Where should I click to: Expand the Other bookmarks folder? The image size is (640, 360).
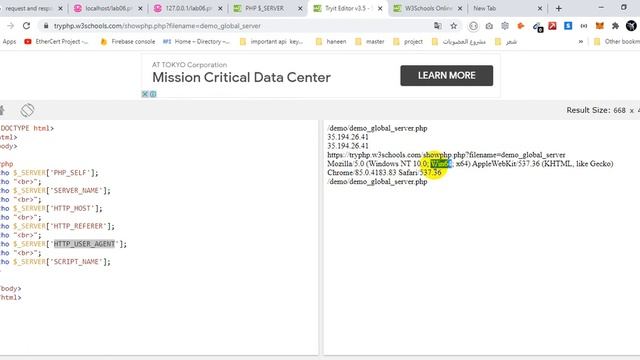pyautogui.click(x=617, y=42)
